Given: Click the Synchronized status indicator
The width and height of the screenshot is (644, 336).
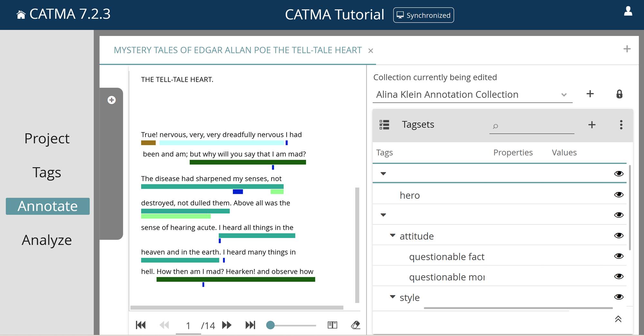Looking at the screenshot, I should point(423,15).
